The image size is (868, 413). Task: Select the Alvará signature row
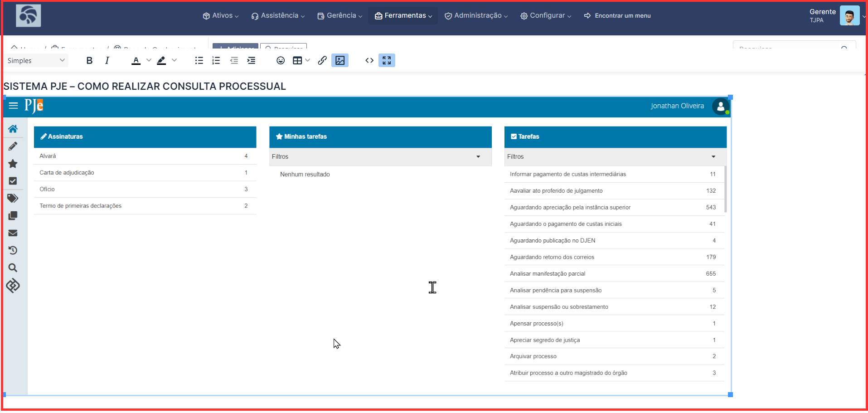[x=145, y=156]
